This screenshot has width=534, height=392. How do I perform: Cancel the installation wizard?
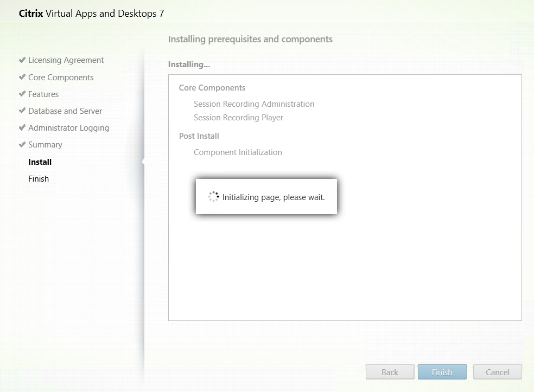pyautogui.click(x=497, y=372)
